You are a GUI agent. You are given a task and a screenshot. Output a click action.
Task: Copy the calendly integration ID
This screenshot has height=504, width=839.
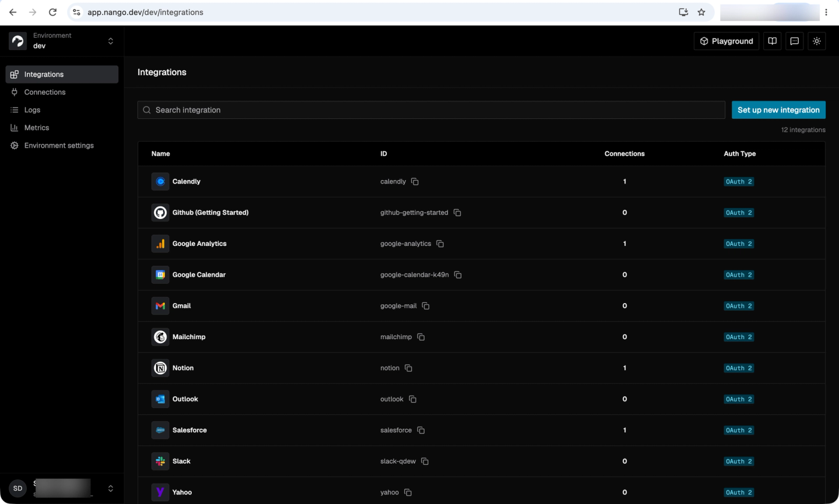click(x=415, y=182)
